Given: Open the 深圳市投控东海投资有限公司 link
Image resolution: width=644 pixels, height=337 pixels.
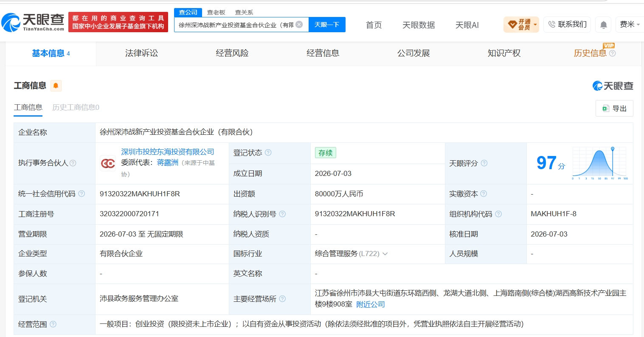Looking at the screenshot, I should 168,152.
